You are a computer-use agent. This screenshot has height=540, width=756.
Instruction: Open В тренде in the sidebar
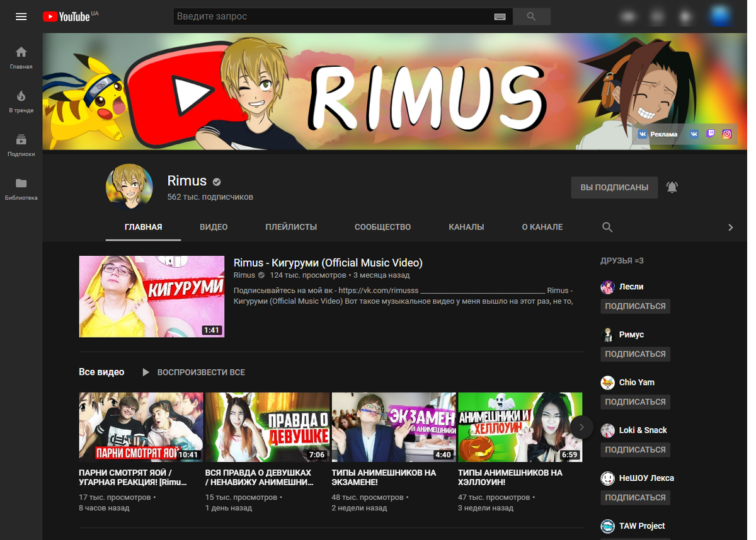(x=21, y=101)
